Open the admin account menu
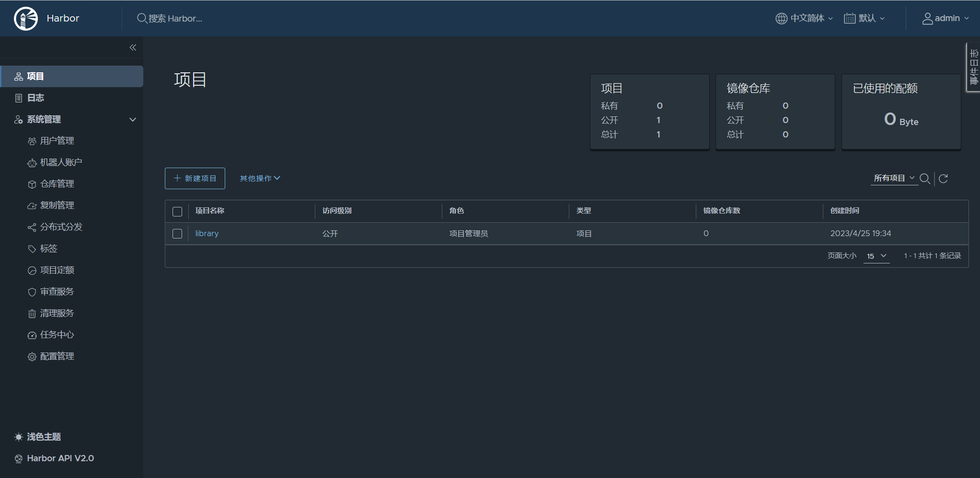The height and width of the screenshot is (478, 980). (945, 18)
